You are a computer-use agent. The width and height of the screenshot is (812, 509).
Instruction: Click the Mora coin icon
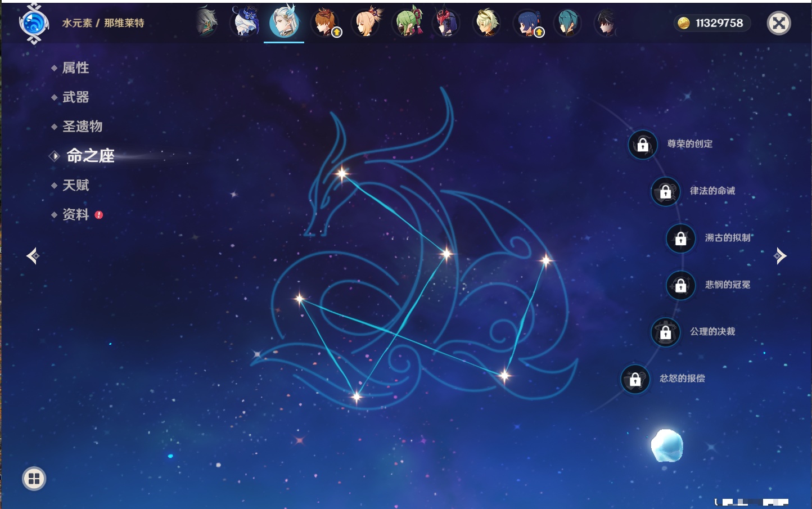[x=684, y=23]
